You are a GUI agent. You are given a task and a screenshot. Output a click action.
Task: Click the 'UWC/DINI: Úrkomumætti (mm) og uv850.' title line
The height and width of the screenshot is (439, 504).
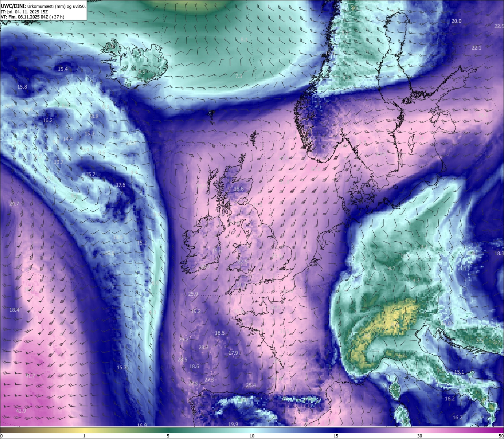pos(43,6)
